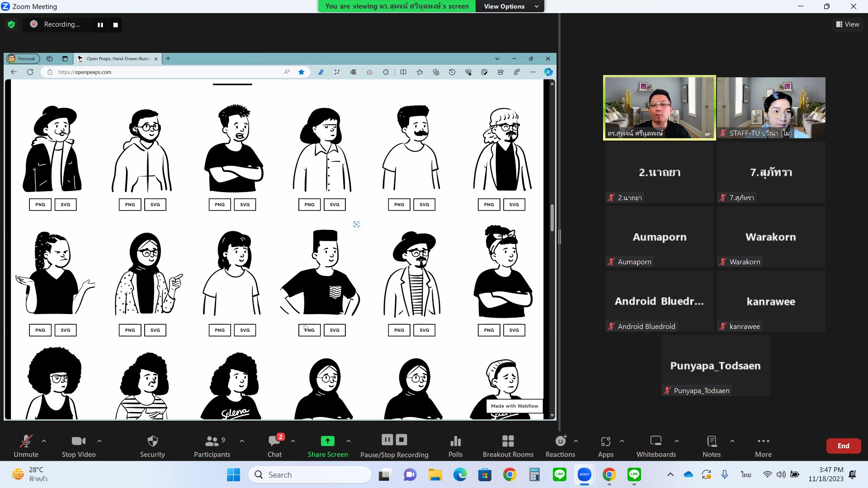
Task: Select STAFF-TU video thumbnail
Action: pos(771,108)
